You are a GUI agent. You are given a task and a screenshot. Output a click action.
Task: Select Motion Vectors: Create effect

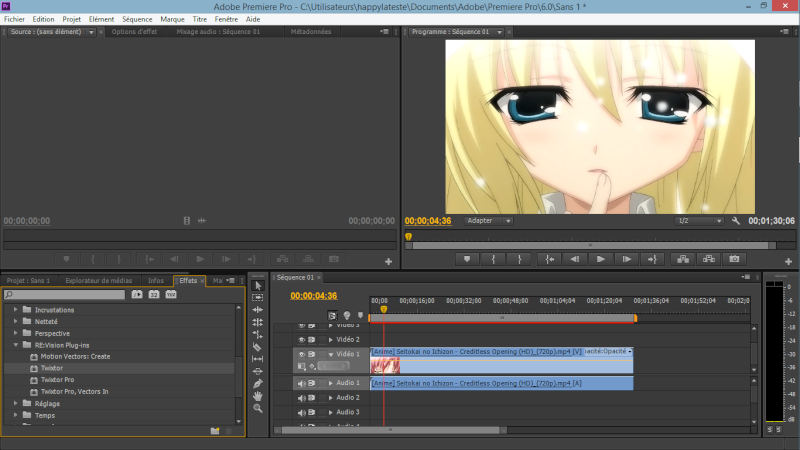pyautogui.click(x=75, y=357)
